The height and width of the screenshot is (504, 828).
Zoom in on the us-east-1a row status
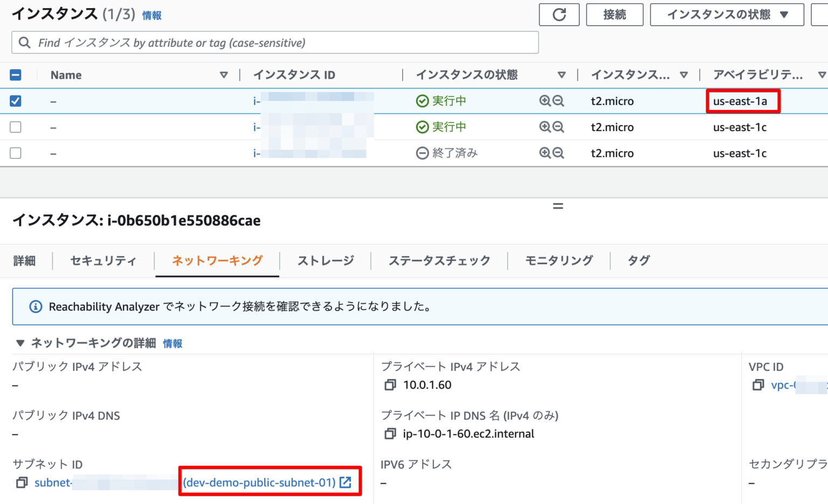pos(545,101)
